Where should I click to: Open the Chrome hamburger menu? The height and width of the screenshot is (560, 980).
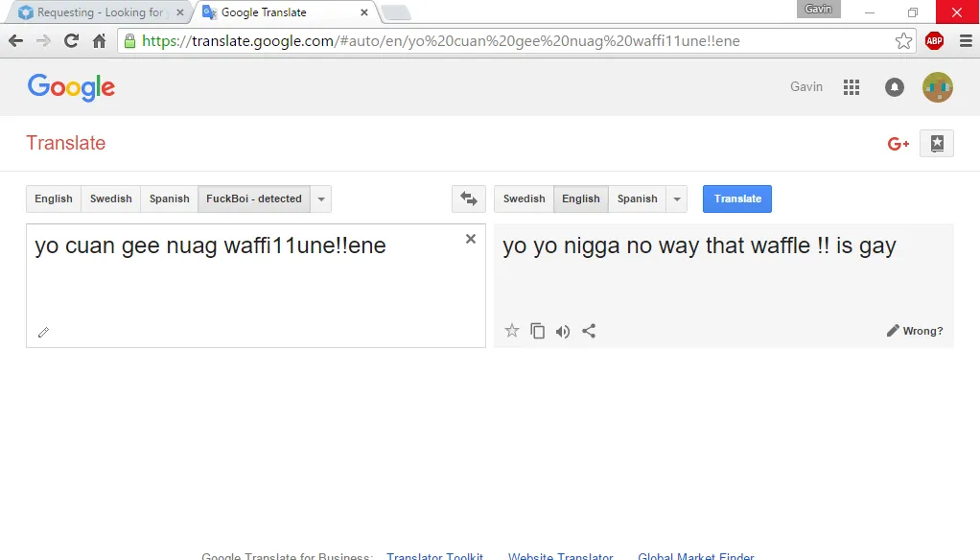[966, 41]
